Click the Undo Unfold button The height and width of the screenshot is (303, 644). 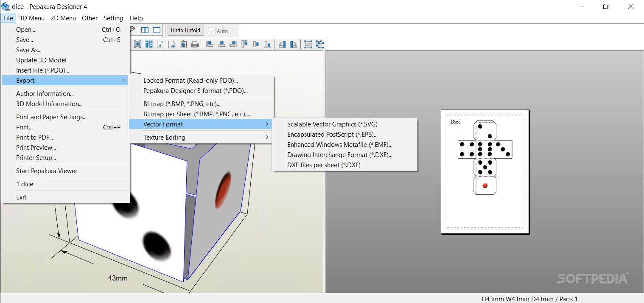coord(185,31)
